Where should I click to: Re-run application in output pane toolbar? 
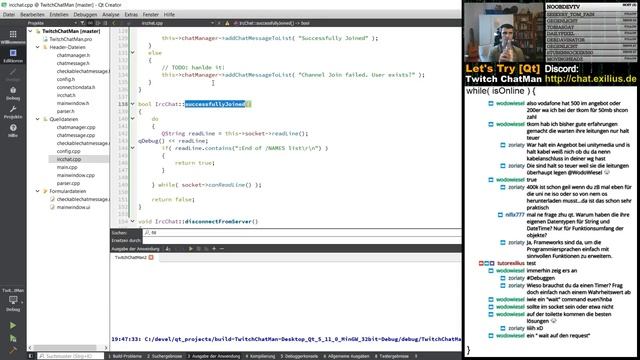tap(191, 249)
